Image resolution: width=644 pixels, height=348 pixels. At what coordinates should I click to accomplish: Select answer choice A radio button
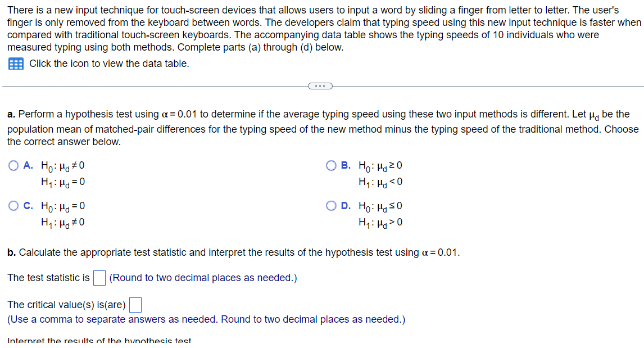12,165
